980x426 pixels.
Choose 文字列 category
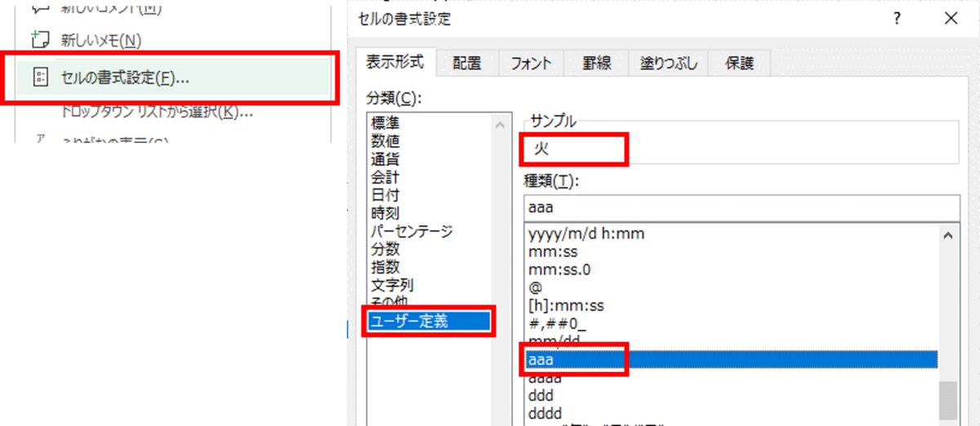tap(393, 286)
